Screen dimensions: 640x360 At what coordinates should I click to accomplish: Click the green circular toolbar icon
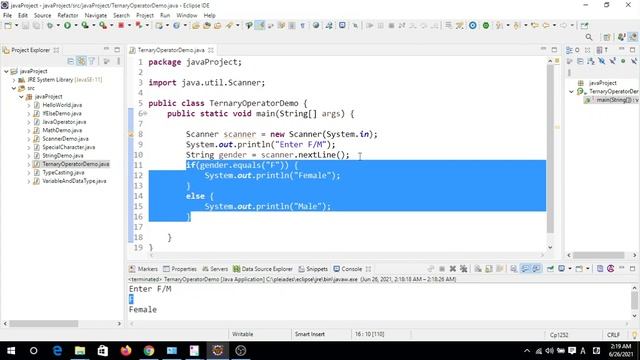tap(486, 25)
